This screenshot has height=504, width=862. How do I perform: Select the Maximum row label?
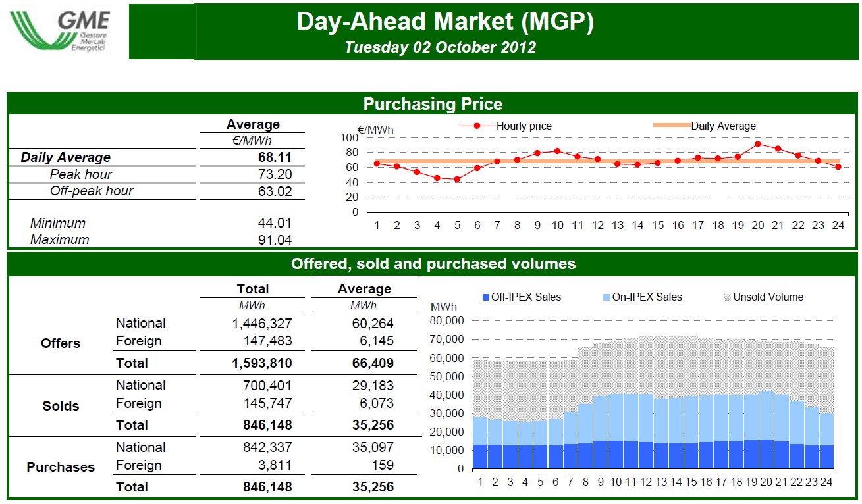[59, 240]
